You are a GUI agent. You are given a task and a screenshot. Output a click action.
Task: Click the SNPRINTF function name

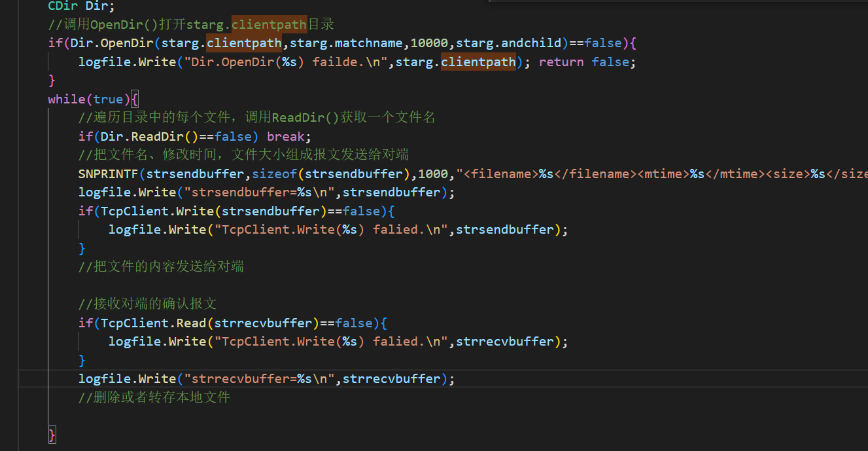pyautogui.click(x=109, y=174)
